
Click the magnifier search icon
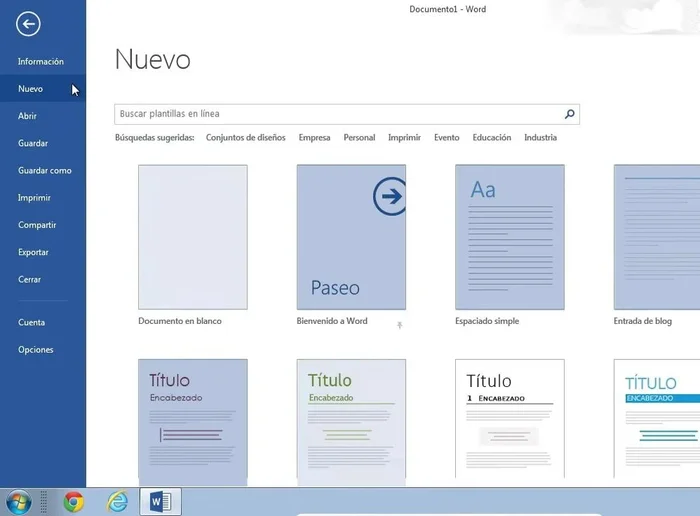(569, 114)
